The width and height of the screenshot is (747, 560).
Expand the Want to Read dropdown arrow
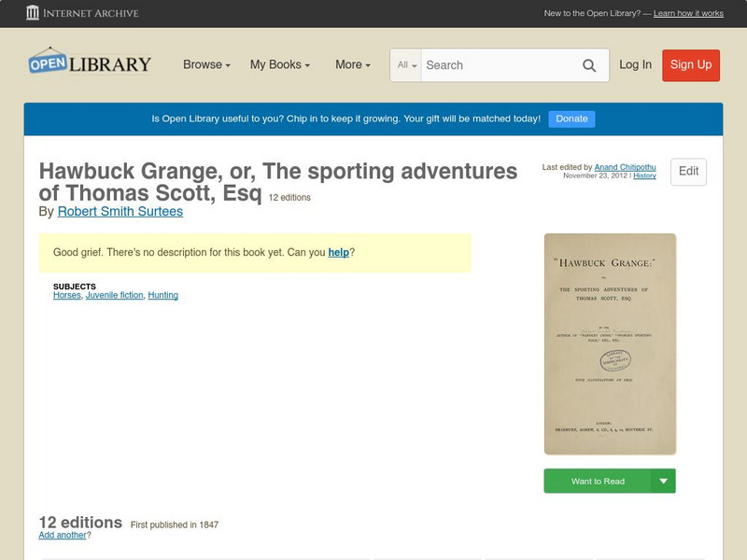point(664,482)
